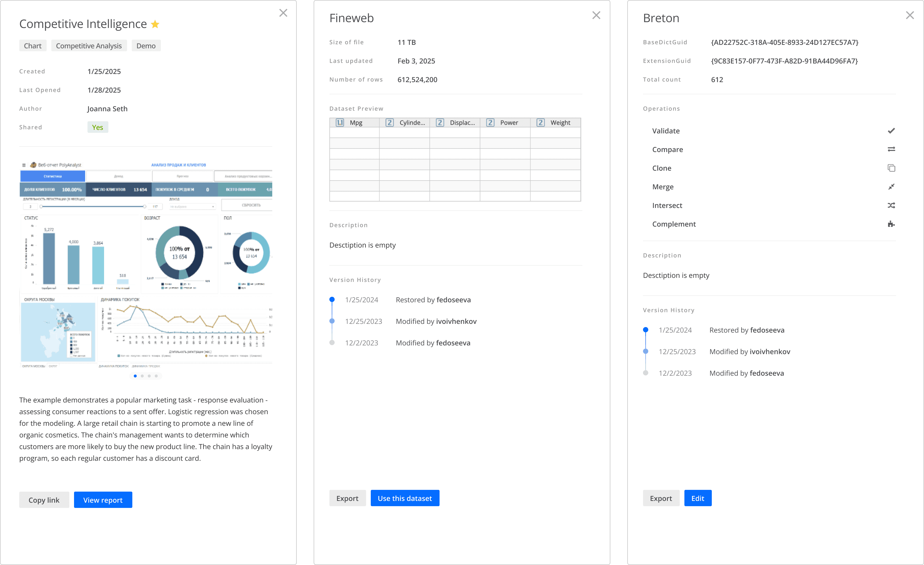Viewport: 924px width, 565px height.
Task: Click the Compare arrows icon
Action: tap(891, 149)
